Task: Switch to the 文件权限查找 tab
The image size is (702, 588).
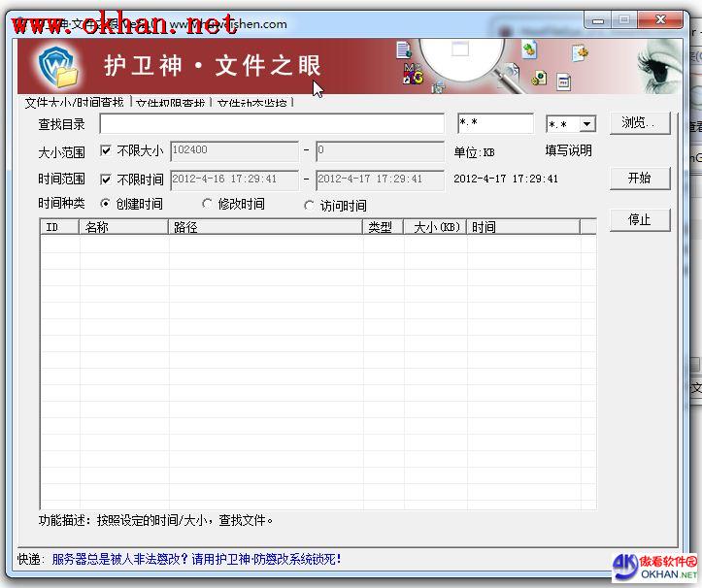Action: 170,103
